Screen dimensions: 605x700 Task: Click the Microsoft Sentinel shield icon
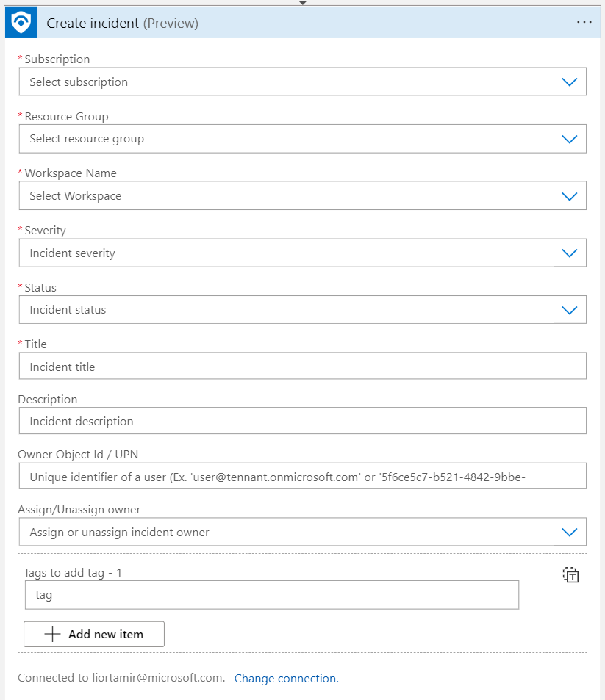coord(21,23)
